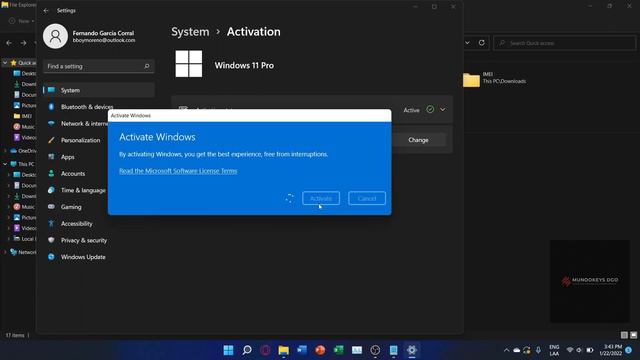Open the New dropdown in File Explorer
Image resolution: width=640 pixels, height=360 pixels.
coord(22,21)
